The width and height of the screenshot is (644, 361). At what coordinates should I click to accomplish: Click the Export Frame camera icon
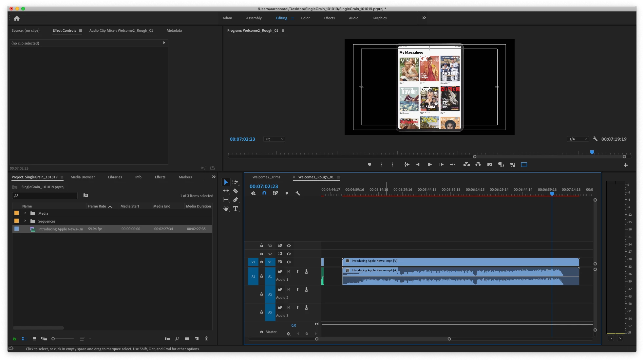click(x=489, y=165)
